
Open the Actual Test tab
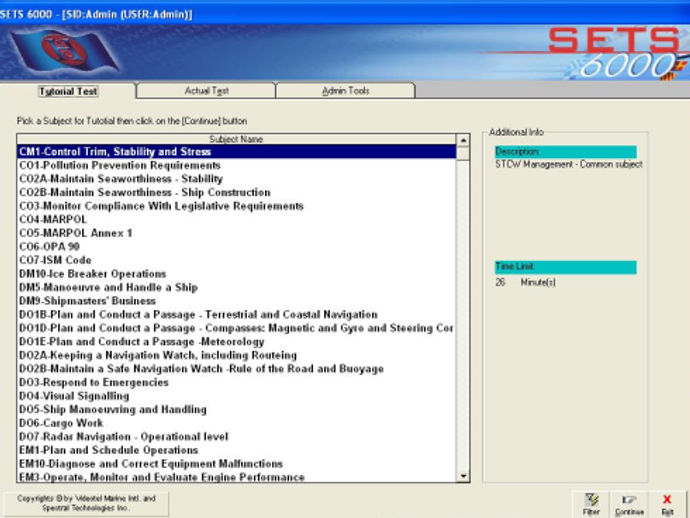pyautogui.click(x=206, y=91)
